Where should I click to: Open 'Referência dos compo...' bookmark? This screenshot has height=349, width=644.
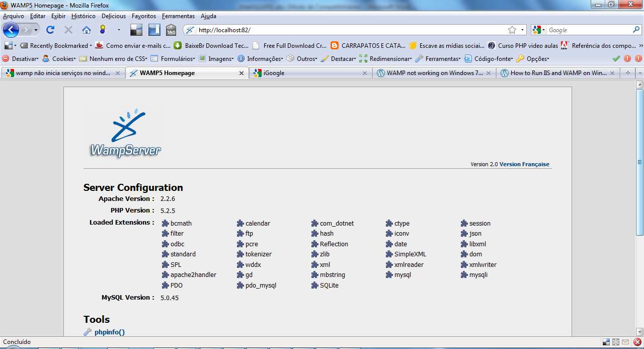coord(598,45)
